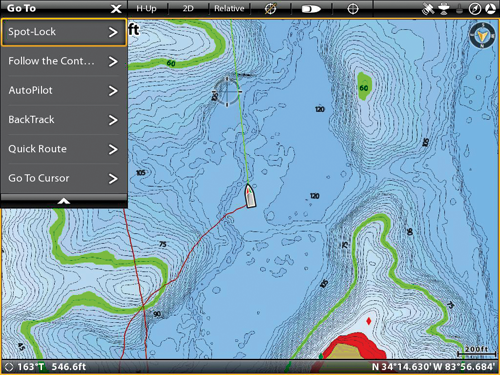The height and width of the screenshot is (375, 500).
Task: Expand the Spot-Lock submenu arrow
Action: [x=113, y=32]
